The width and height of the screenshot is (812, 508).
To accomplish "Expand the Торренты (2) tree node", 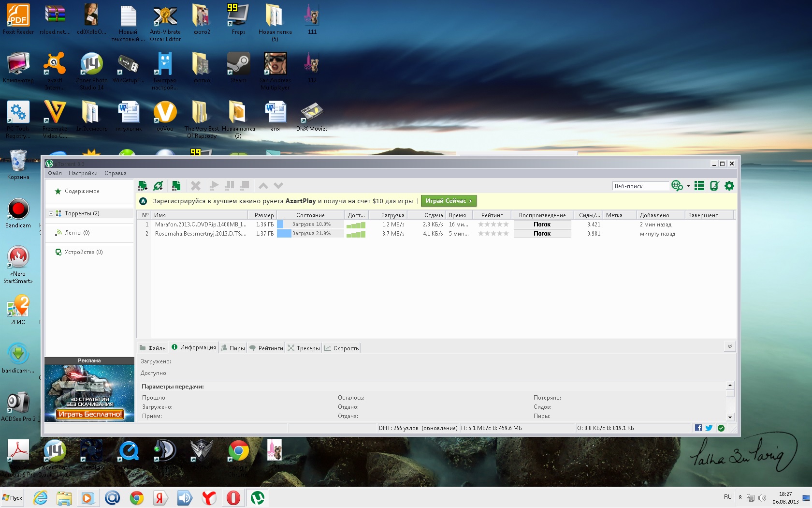I will click(51, 213).
